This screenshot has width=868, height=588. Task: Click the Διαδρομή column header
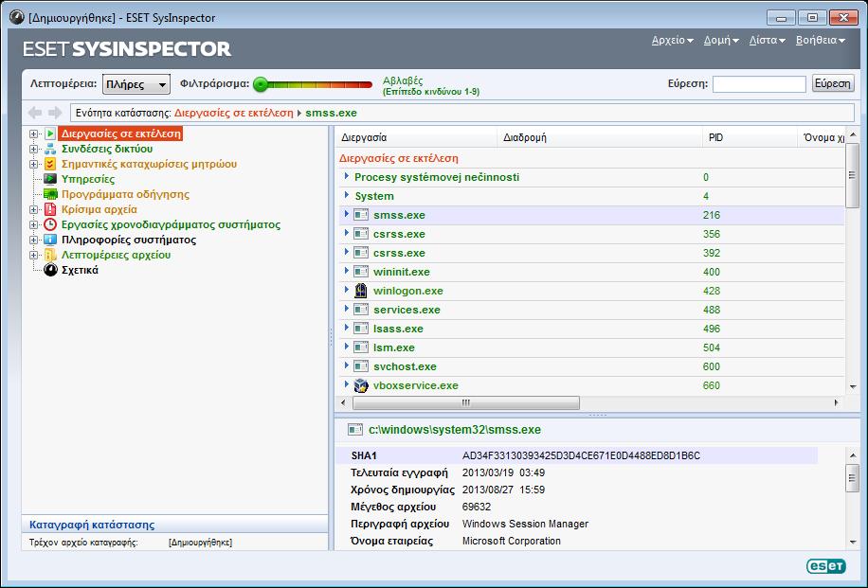pyautogui.click(x=600, y=137)
